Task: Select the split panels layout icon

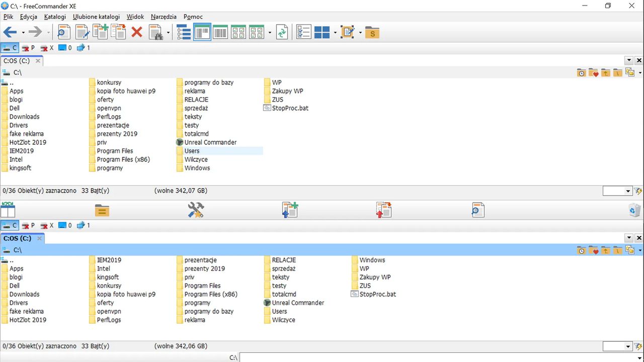Action: click(x=321, y=33)
